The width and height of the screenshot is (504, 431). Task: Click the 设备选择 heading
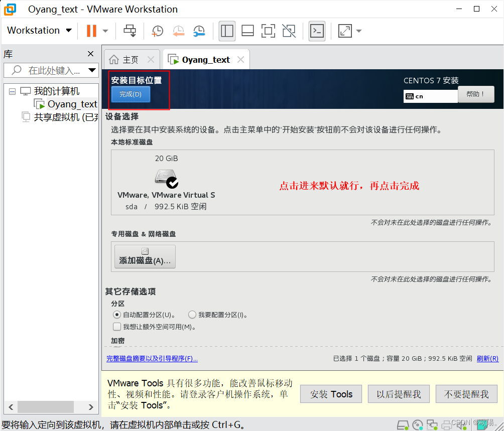point(122,116)
